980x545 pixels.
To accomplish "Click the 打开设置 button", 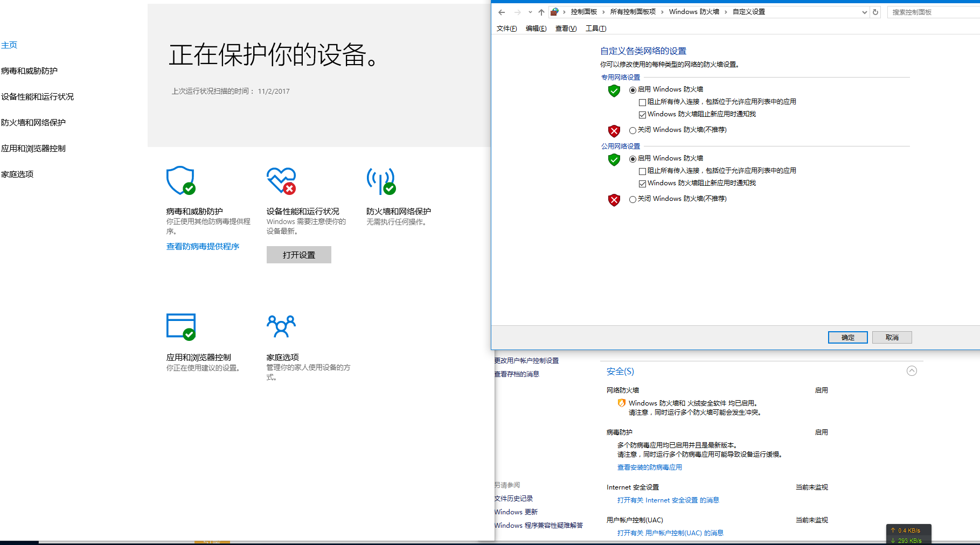I will click(299, 255).
